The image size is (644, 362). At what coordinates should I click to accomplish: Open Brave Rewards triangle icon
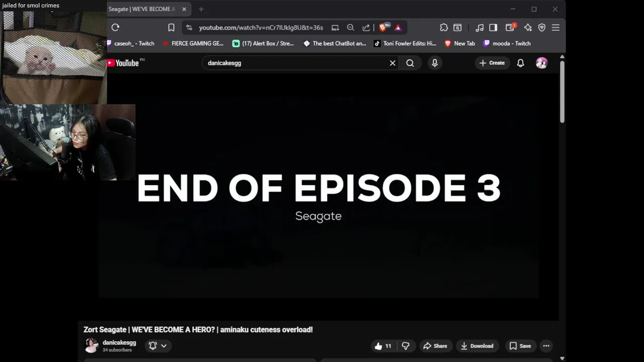pyautogui.click(x=398, y=28)
